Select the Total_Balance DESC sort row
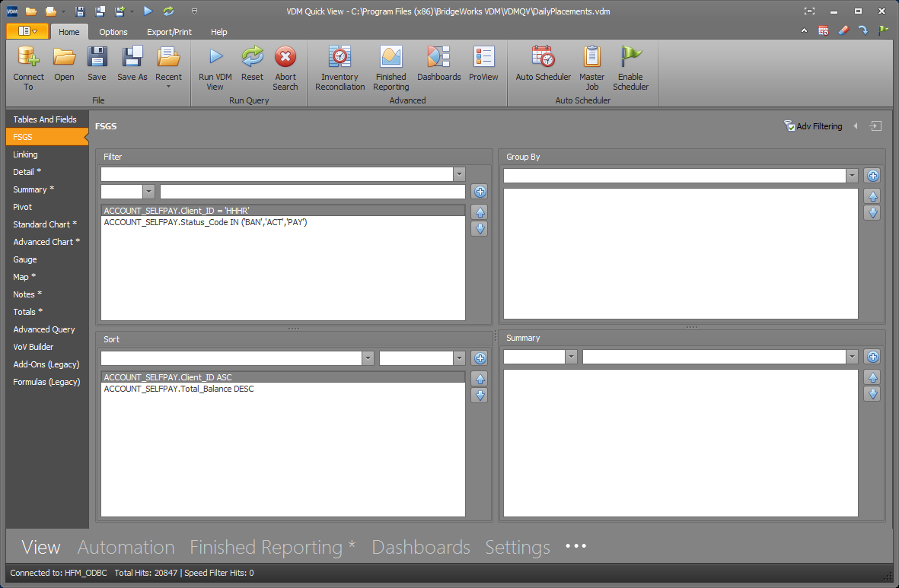 tap(283, 389)
